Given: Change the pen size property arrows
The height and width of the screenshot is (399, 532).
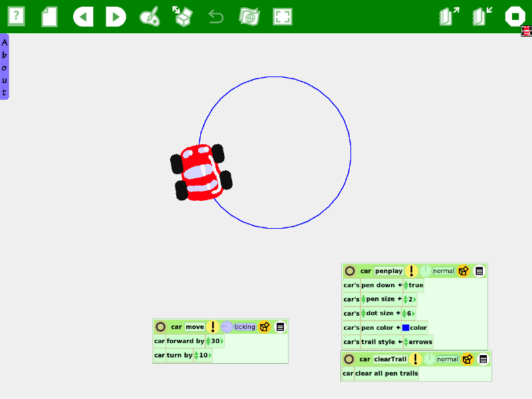Looking at the screenshot, I should pos(363,299).
